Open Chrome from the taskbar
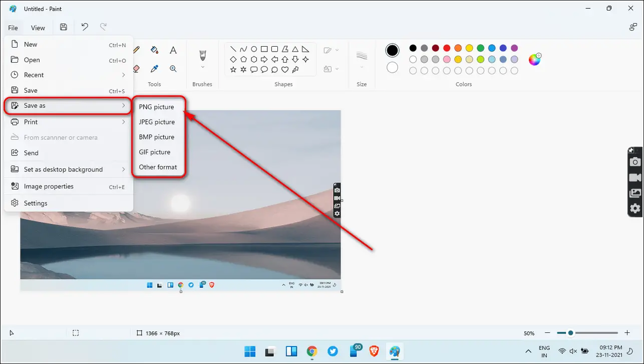 [x=312, y=351]
